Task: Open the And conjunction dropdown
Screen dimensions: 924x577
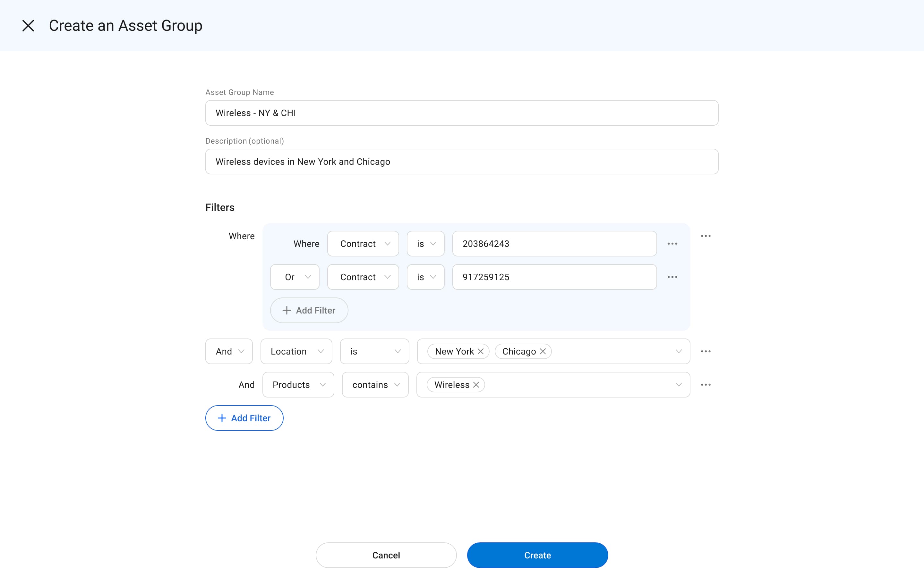Action: [228, 351]
